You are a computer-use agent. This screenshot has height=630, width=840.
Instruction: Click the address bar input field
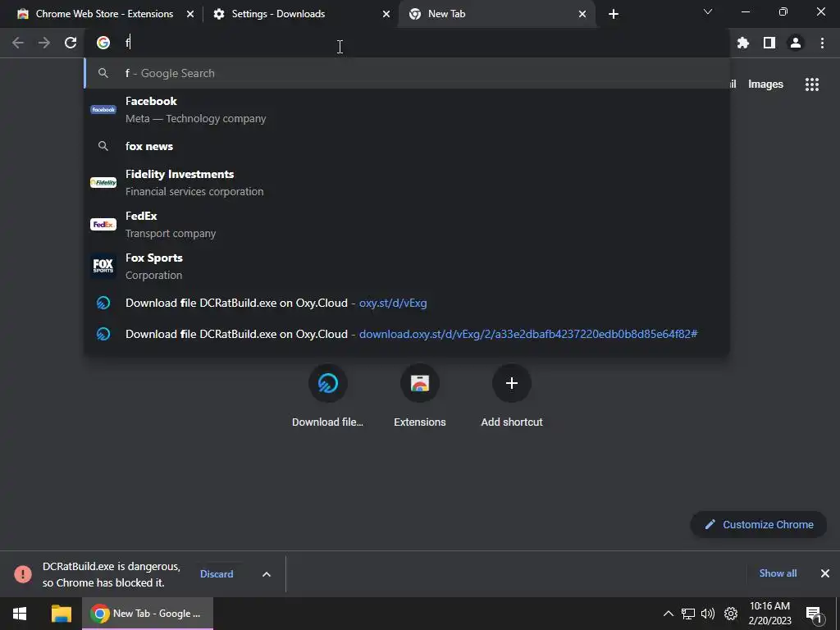407,43
